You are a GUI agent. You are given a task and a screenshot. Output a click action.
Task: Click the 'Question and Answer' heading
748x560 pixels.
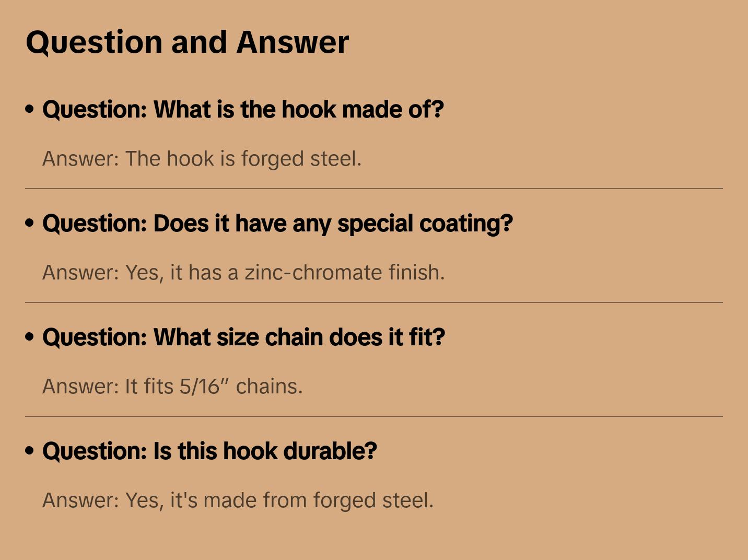click(187, 42)
